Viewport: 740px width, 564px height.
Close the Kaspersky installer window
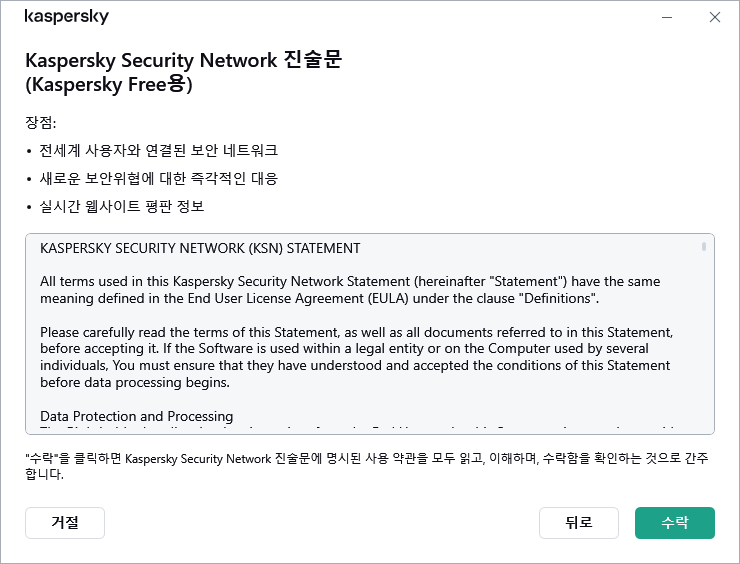pos(714,17)
